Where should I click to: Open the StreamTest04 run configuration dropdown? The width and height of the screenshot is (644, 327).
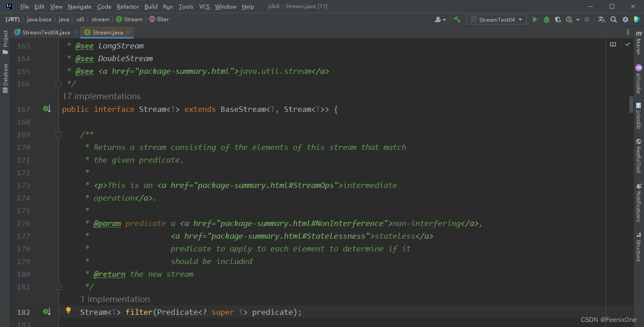(x=496, y=19)
